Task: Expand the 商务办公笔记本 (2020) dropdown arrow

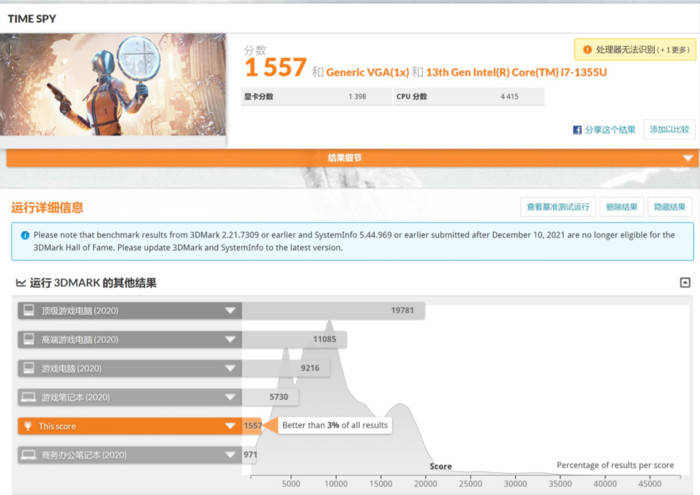Action: click(x=230, y=455)
